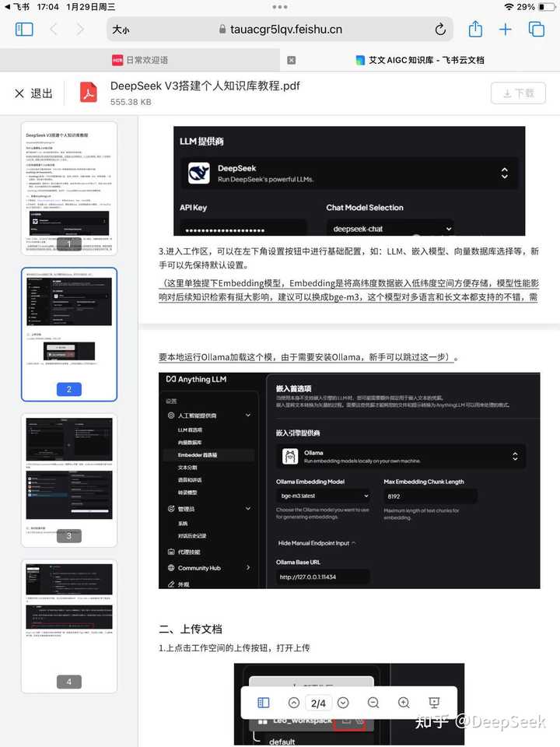Select 外观 in the settings sidebar
This screenshot has width=560, height=747.
pos(184,584)
